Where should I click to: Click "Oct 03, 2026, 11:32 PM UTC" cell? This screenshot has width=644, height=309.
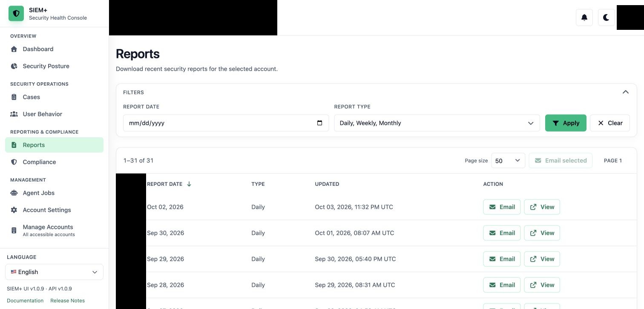coord(354,207)
